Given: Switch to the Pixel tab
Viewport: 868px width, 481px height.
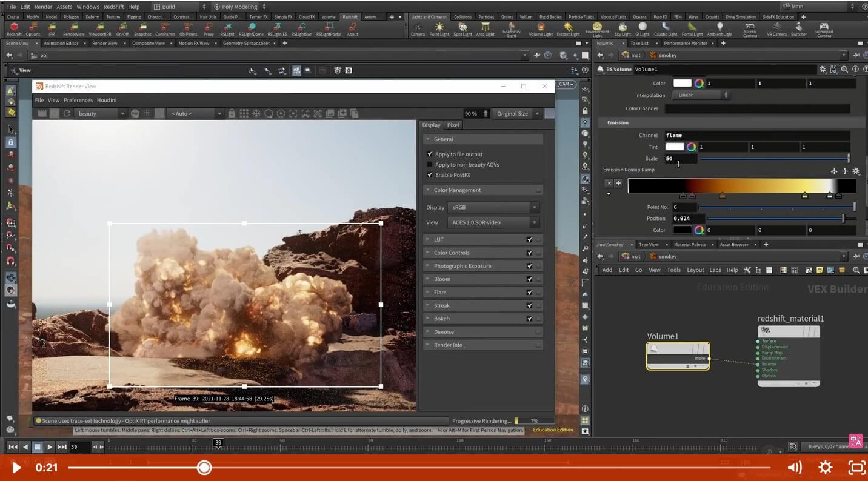Looking at the screenshot, I should tap(453, 125).
